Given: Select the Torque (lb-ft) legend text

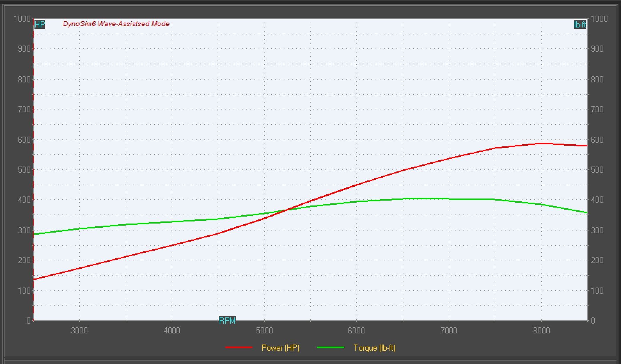Looking at the screenshot, I should [x=375, y=348].
